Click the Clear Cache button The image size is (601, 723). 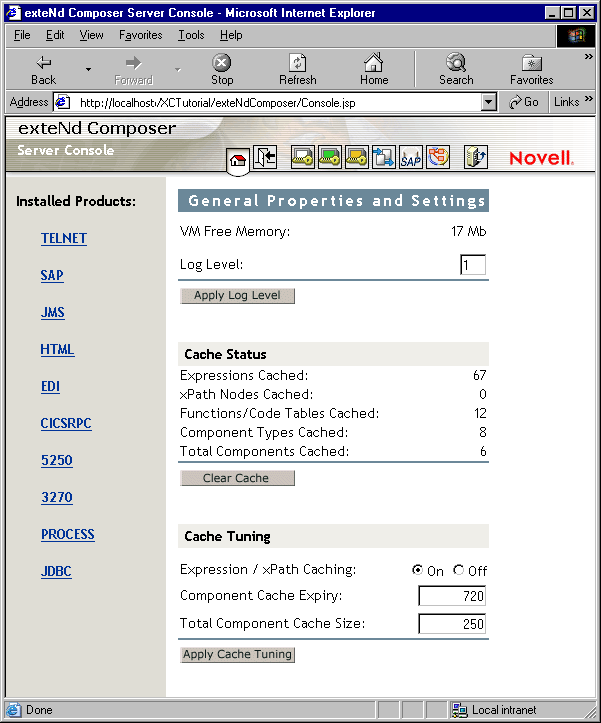[x=237, y=478]
